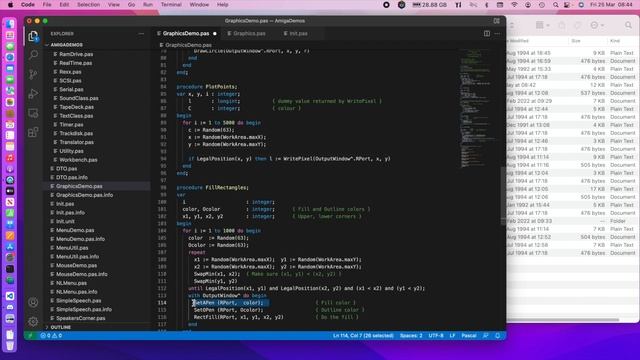Screen dimensions: 640x360
Task: Open DTO.pas.info file
Action: tap(71, 177)
